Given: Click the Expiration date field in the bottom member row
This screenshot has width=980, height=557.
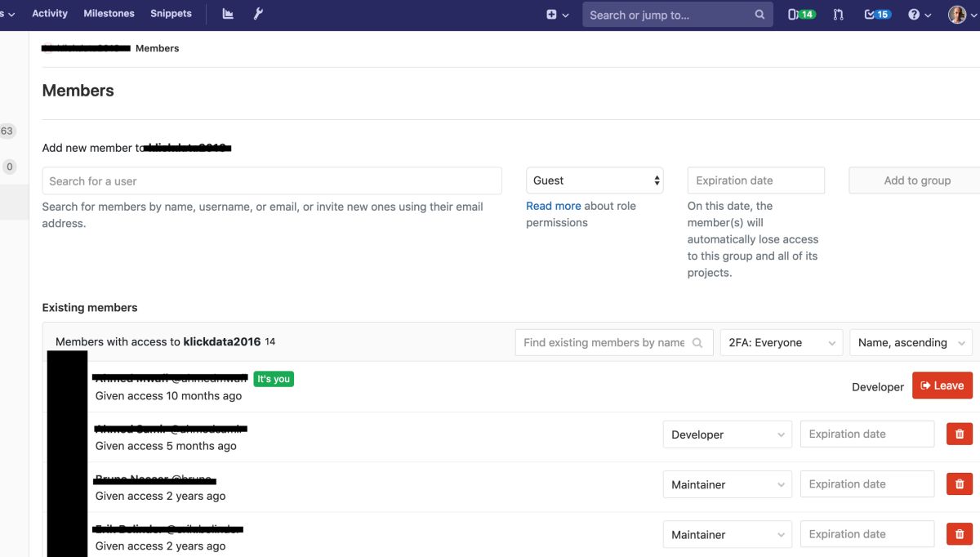Looking at the screenshot, I should tap(866, 534).
